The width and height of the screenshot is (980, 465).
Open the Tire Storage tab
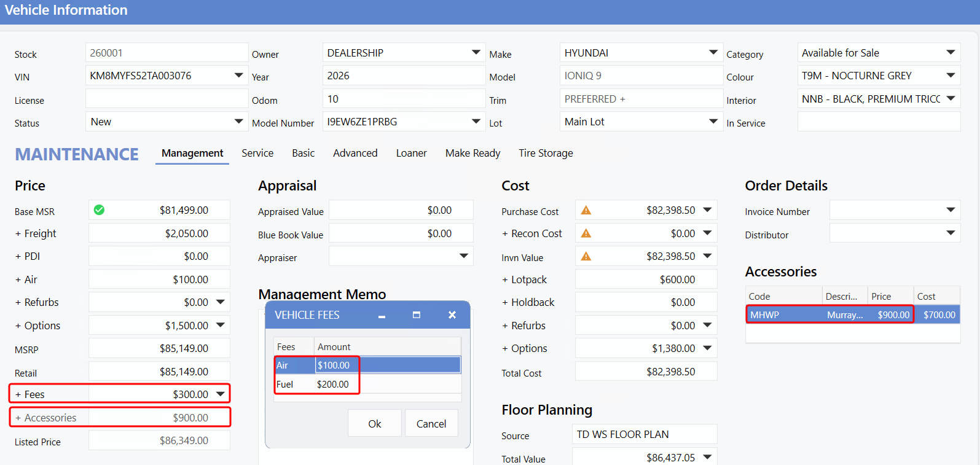(546, 153)
